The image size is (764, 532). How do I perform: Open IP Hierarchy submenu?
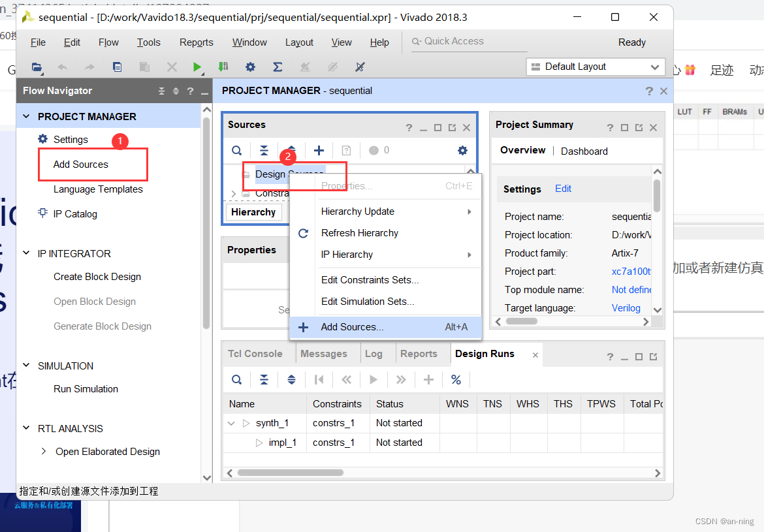tap(385, 255)
